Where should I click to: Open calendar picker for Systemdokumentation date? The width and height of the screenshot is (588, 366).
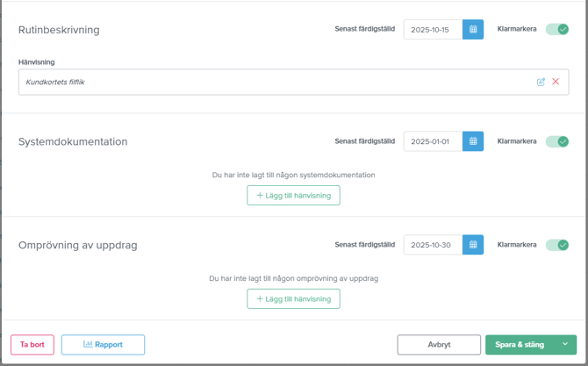pyautogui.click(x=473, y=141)
